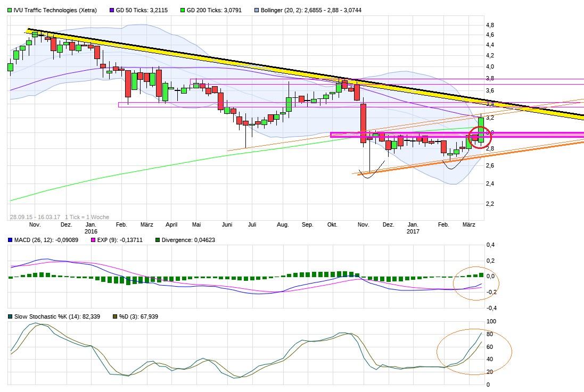This screenshot has height=392, width=584.
Task: Click the GD 200 Ticks green legend swatch
Action: tap(183, 11)
